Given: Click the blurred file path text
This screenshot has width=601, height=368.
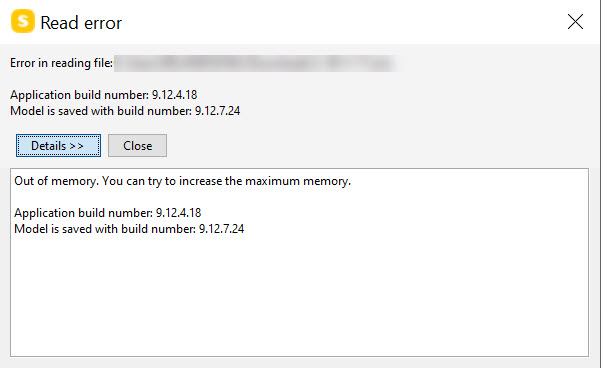Looking at the screenshot, I should [x=257, y=63].
